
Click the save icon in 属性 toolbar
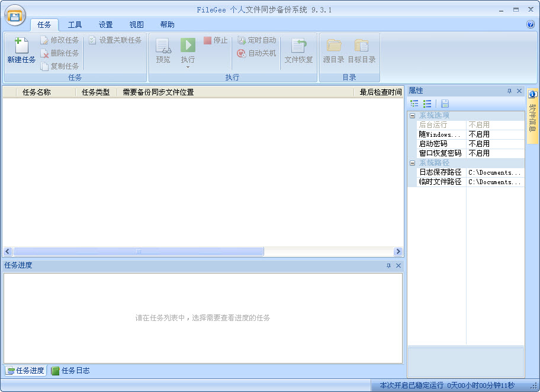(445, 104)
